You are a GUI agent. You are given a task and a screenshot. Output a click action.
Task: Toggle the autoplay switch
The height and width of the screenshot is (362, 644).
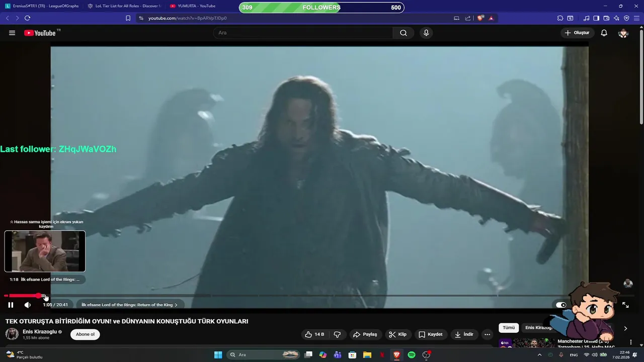[561, 305]
